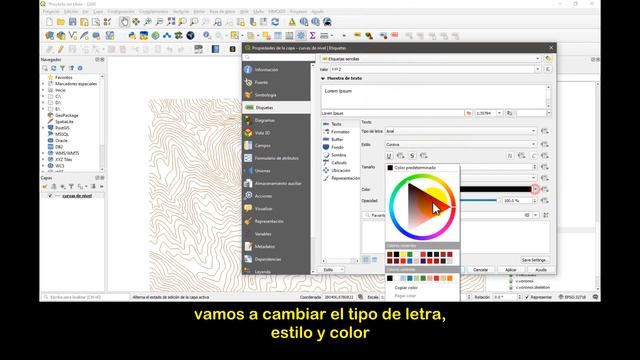
Task: Toggle the Representar checkbox in status bar
Action: [527, 297]
